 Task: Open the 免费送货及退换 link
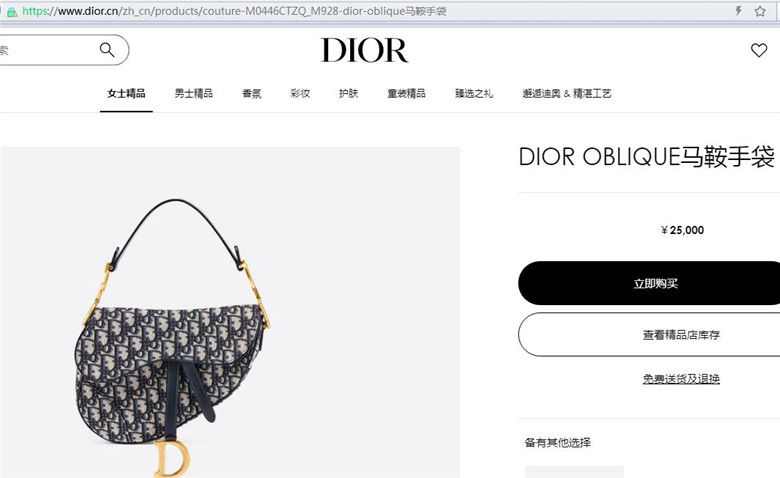click(x=681, y=379)
